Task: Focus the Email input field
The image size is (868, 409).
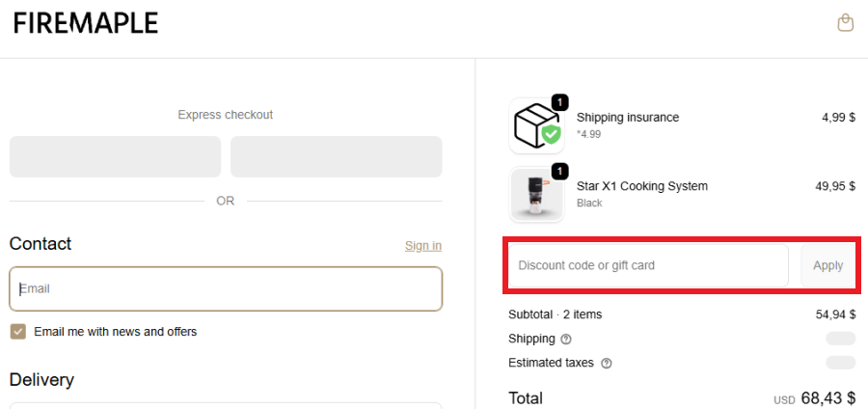Action: [x=226, y=288]
